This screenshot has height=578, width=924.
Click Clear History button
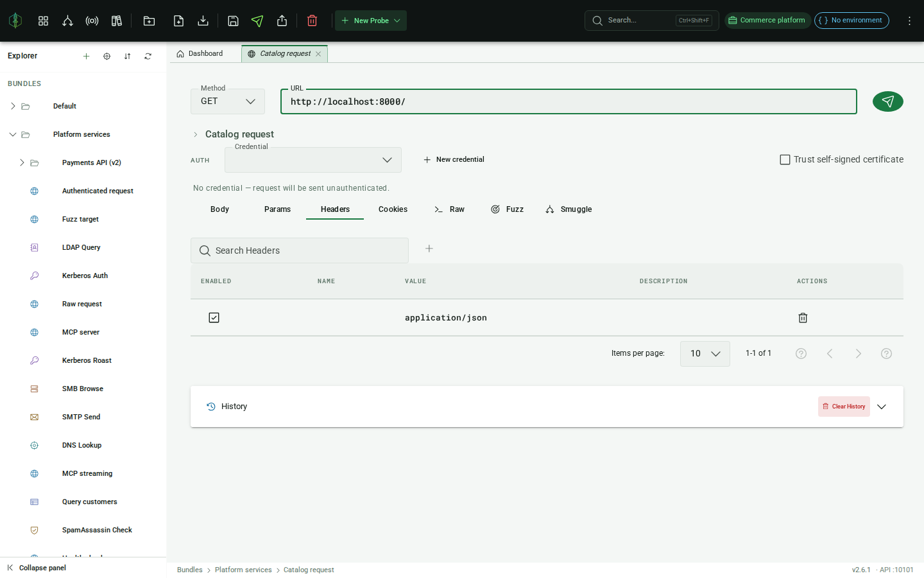[844, 407]
